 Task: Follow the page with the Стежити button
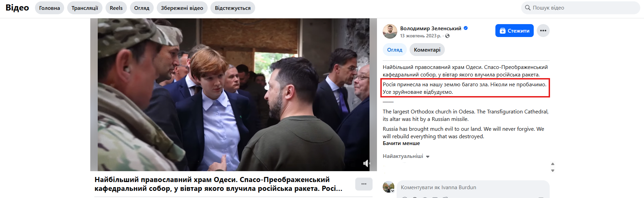[x=514, y=31]
